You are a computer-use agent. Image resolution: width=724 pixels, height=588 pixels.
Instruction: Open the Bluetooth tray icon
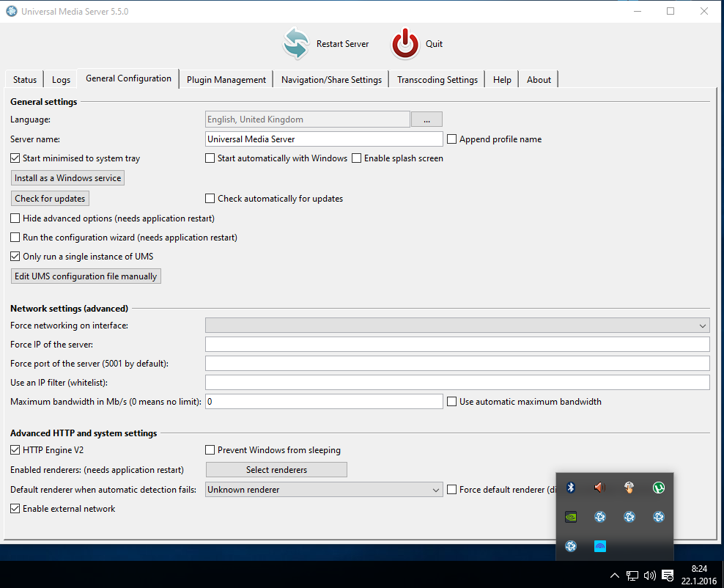point(571,488)
